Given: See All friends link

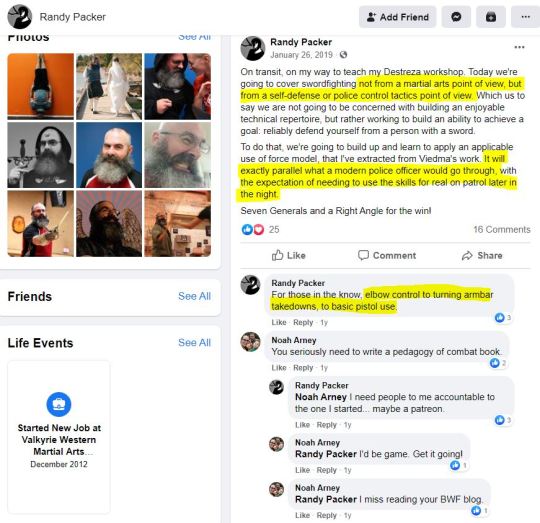Looking at the screenshot, I should 194,296.
